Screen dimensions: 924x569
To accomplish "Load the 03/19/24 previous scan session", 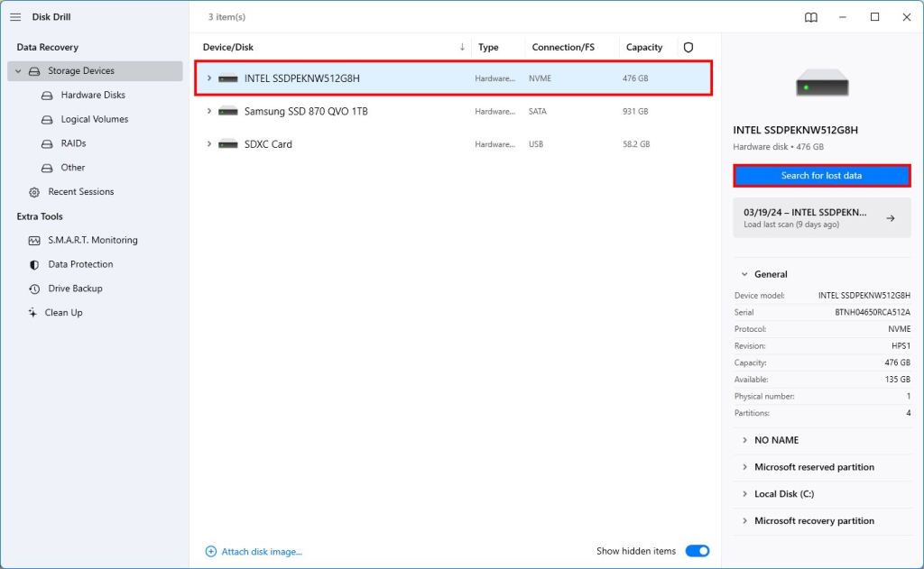I will click(821, 217).
